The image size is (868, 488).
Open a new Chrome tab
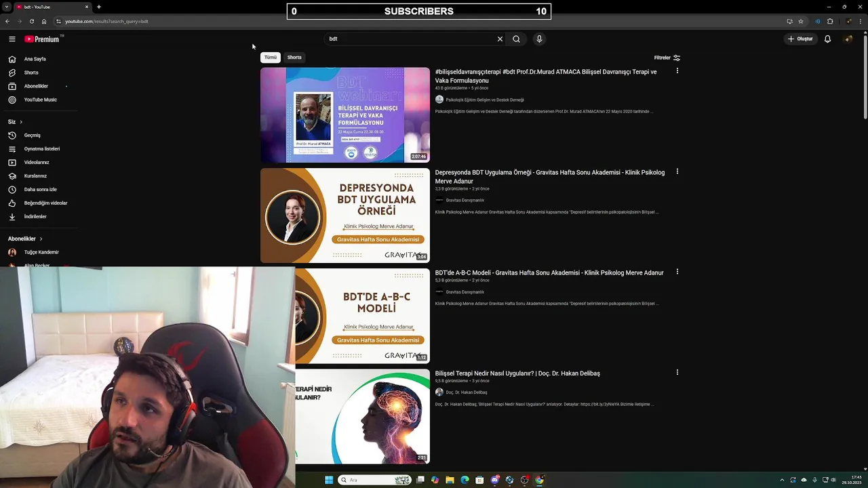coord(98,7)
